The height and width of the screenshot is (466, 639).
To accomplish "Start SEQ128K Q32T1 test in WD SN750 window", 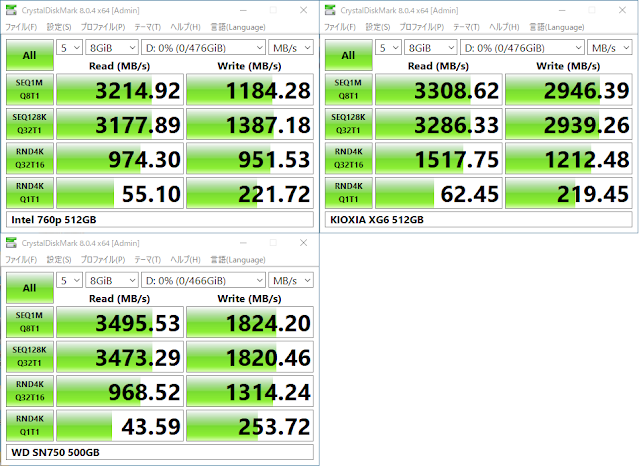I will coord(30,357).
